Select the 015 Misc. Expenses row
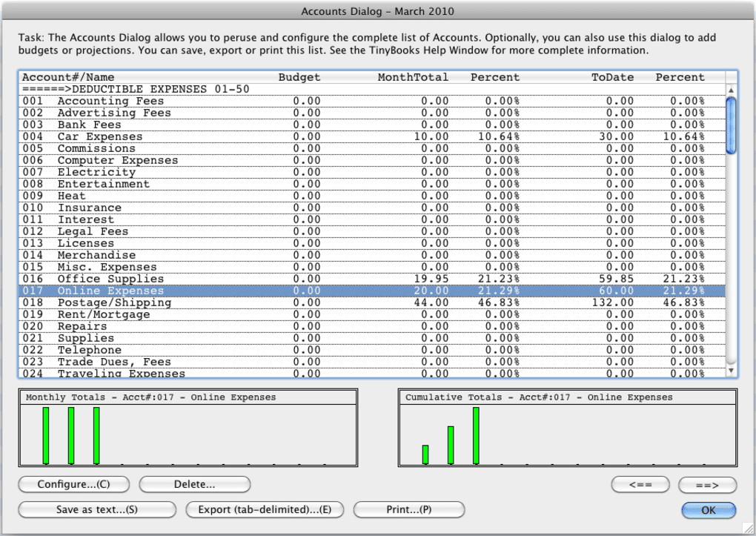The image size is (756, 536). pyautogui.click(x=372, y=267)
